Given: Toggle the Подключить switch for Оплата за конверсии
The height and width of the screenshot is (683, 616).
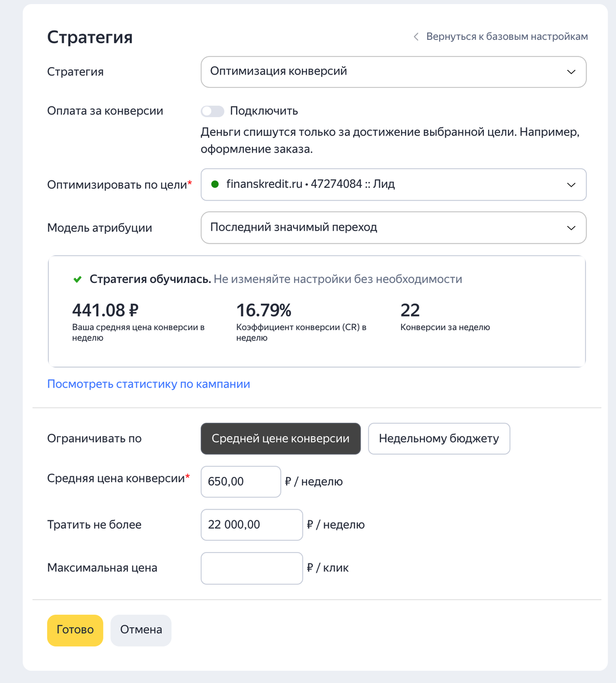Looking at the screenshot, I should tap(212, 111).
